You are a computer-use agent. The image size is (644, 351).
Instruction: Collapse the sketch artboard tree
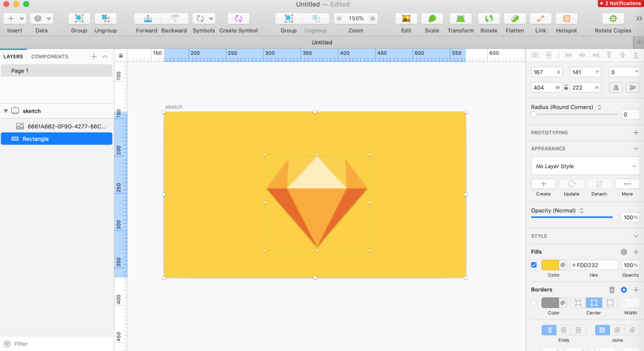(x=6, y=111)
